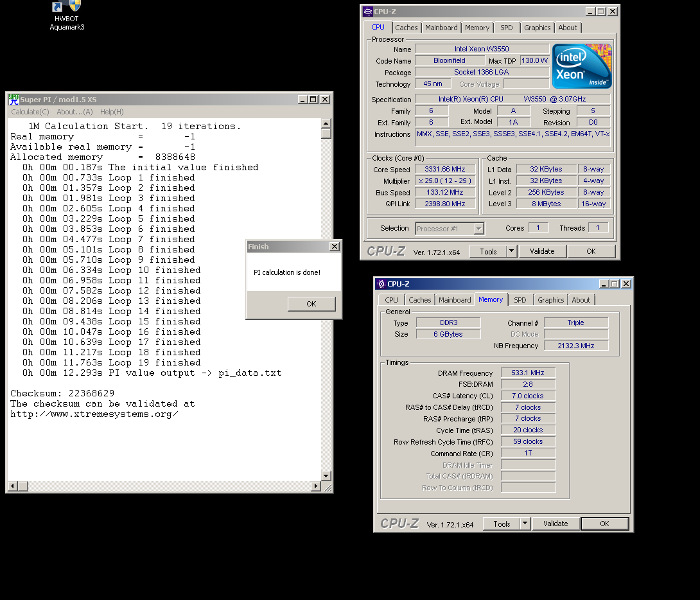The image size is (700, 600).
Task: Switch to Graphics tab in upper CPU-Z
Action: (x=537, y=28)
